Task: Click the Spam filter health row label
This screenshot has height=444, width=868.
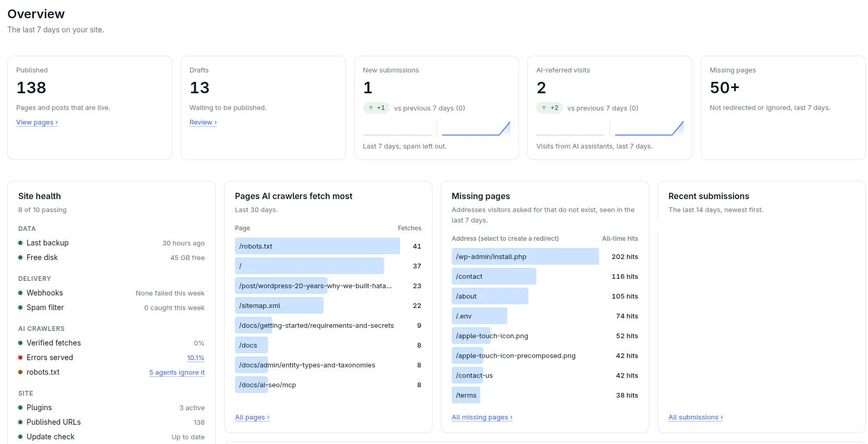Action: 45,307
